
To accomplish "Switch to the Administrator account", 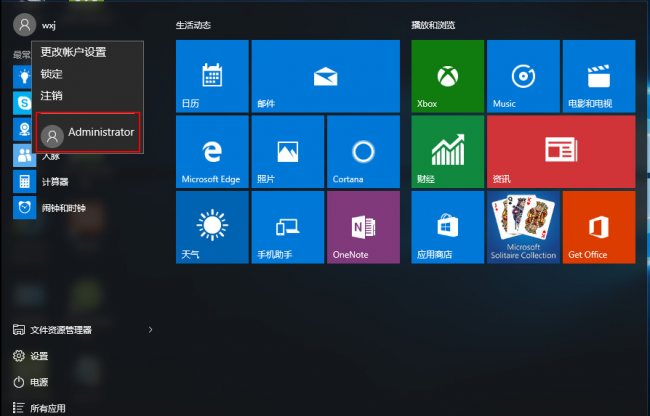I will click(88, 132).
